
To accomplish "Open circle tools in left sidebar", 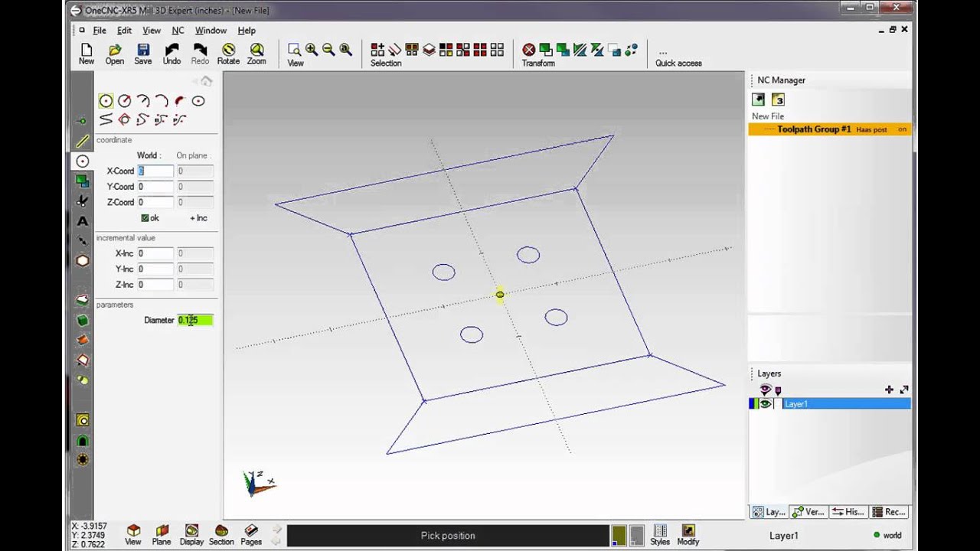I will (x=83, y=161).
